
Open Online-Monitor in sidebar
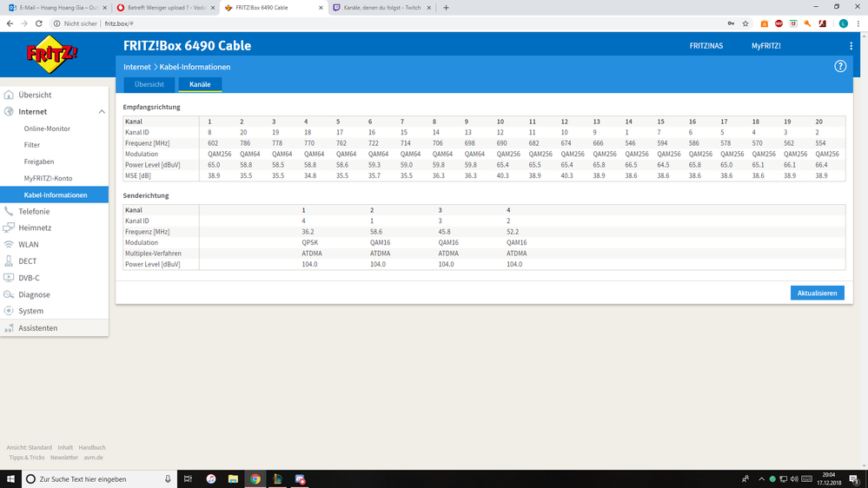(x=47, y=129)
